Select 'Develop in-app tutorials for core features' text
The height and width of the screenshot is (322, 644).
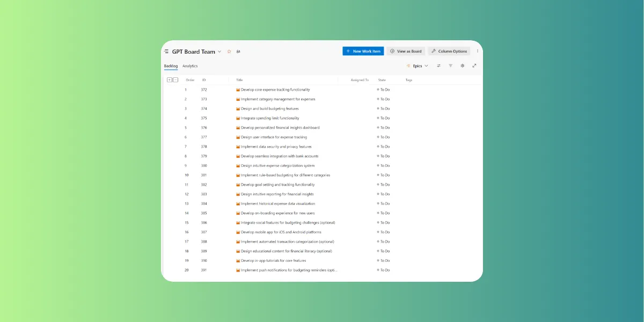tap(274, 261)
